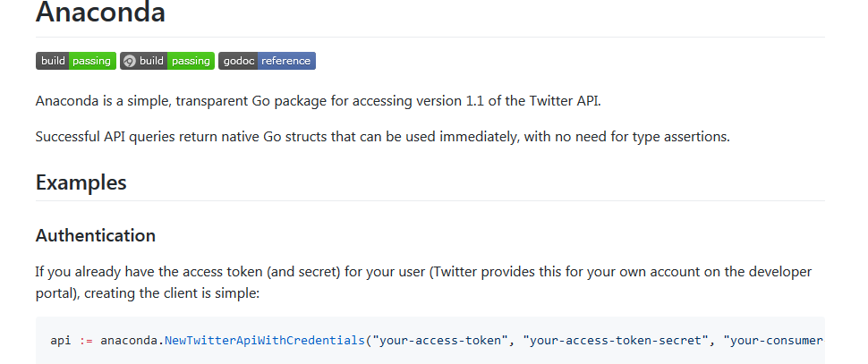
Task: Jump to the Examples heading
Action: pos(81,182)
